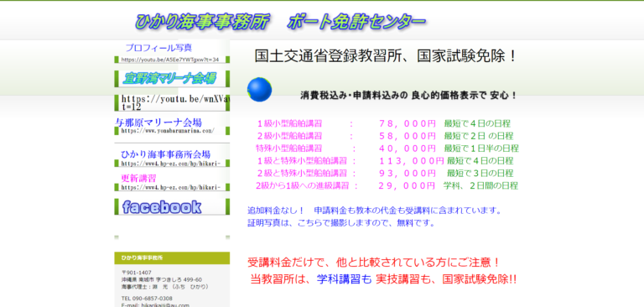Select the 更新講習 sidebar link
The image size is (644, 307).
coord(138,179)
